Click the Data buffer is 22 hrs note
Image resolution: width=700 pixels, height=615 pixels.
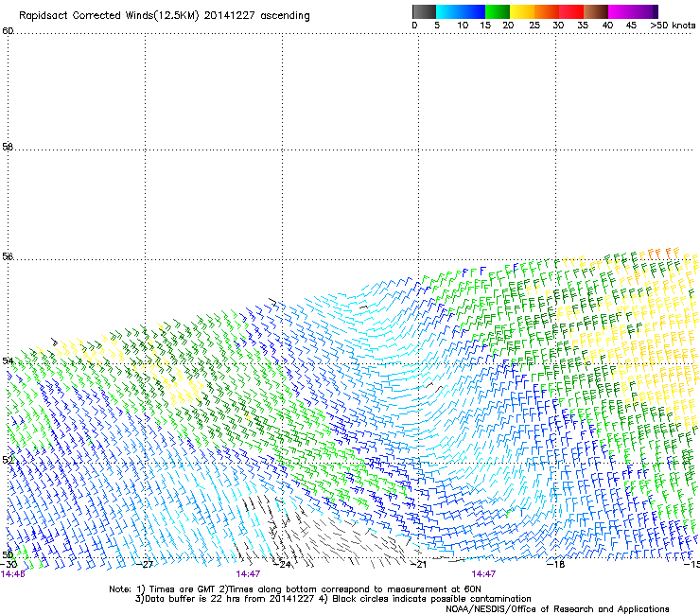click(224, 599)
